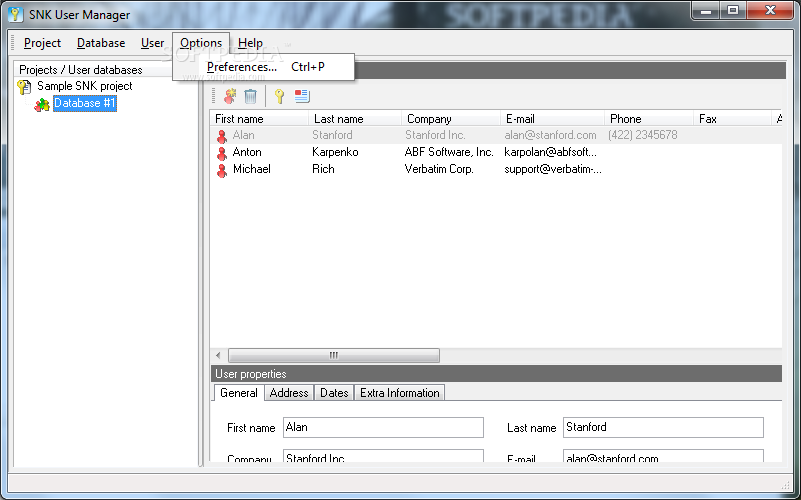This screenshot has width=801, height=500.
Task: Click the SNK User Manager title bar icon
Action: coord(16,15)
